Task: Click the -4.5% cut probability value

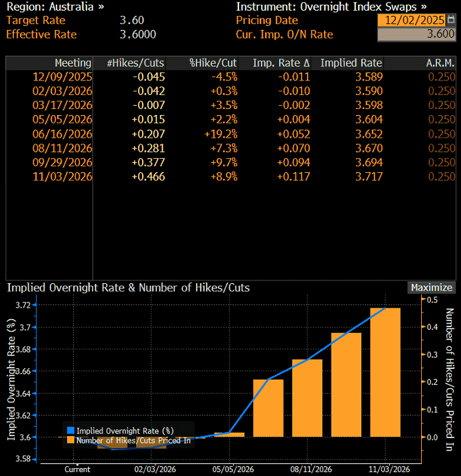Action: point(225,77)
